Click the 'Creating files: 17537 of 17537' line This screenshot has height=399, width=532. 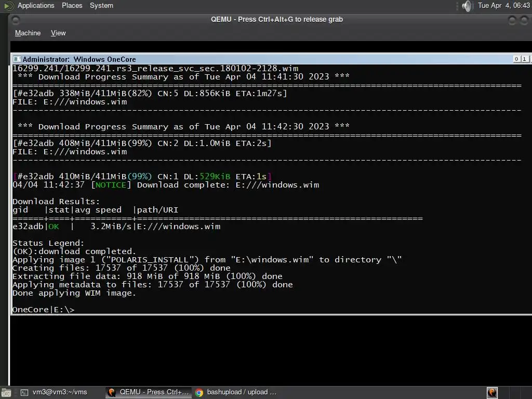122,268
